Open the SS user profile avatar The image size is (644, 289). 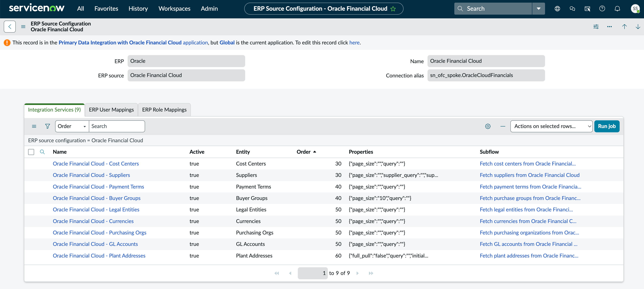click(635, 9)
